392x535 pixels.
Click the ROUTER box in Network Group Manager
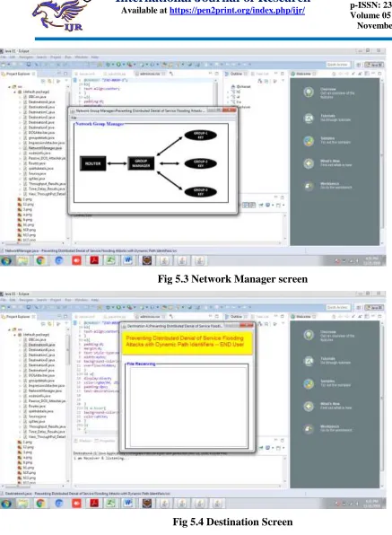[92, 163]
